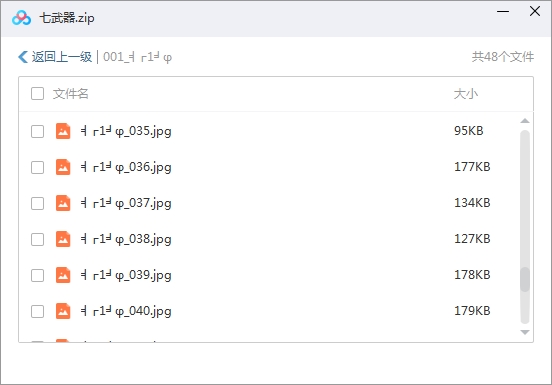Select the checkbox for the 179KB file
The height and width of the screenshot is (385, 552).
[x=37, y=311]
